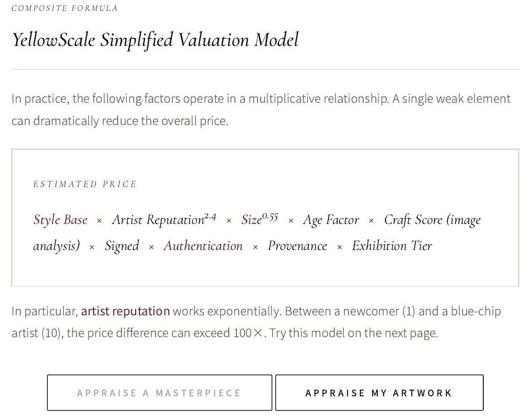Click the Appraise a Masterpiece button
This screenshot has height=419, width=532.
click(x=159, y=392)
